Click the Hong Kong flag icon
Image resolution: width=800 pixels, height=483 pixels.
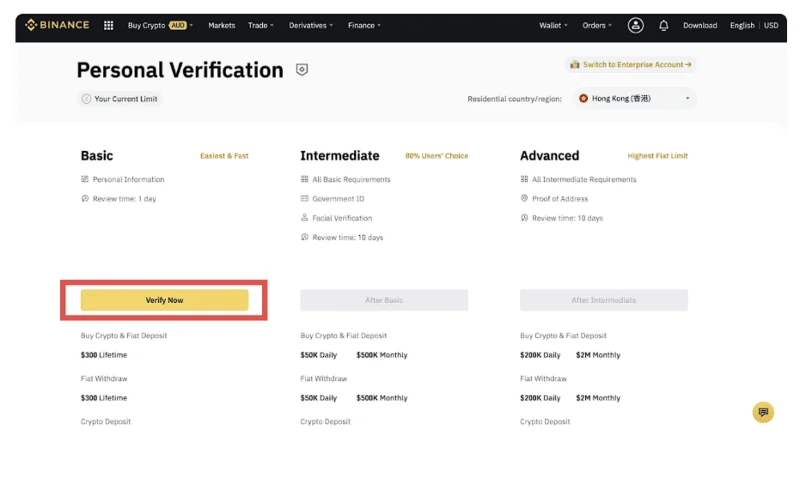[x=583, y=98]
